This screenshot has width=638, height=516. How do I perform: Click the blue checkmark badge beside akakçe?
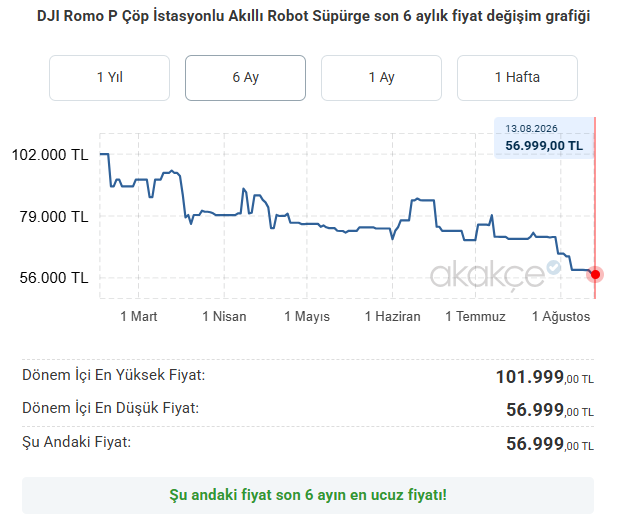click(553, 267)
